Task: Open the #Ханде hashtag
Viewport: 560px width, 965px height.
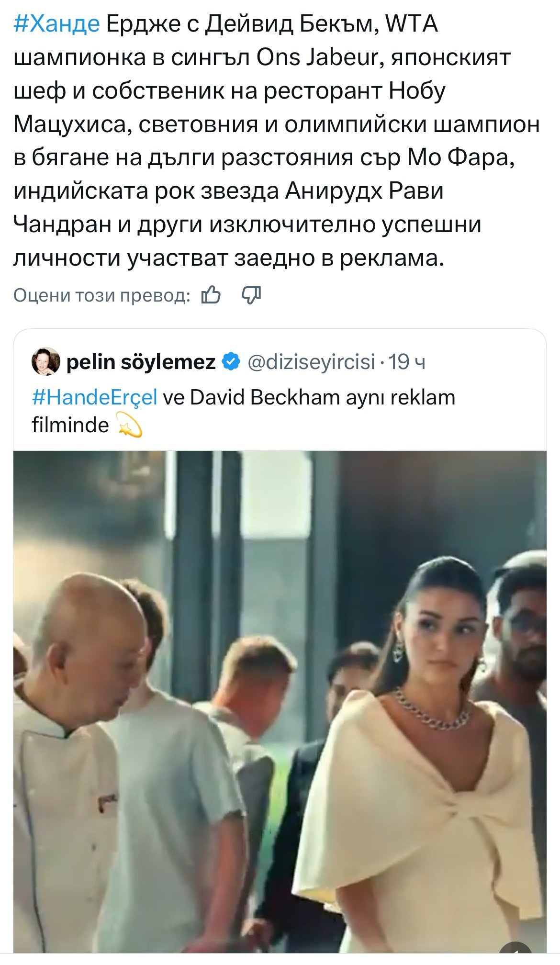Action: 57,24
